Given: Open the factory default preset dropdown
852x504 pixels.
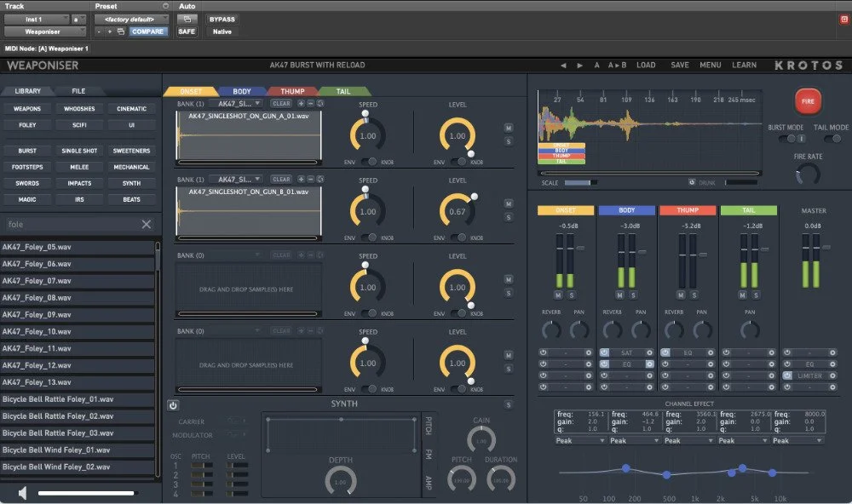Looking at the screenshot, I should point(131,19).
